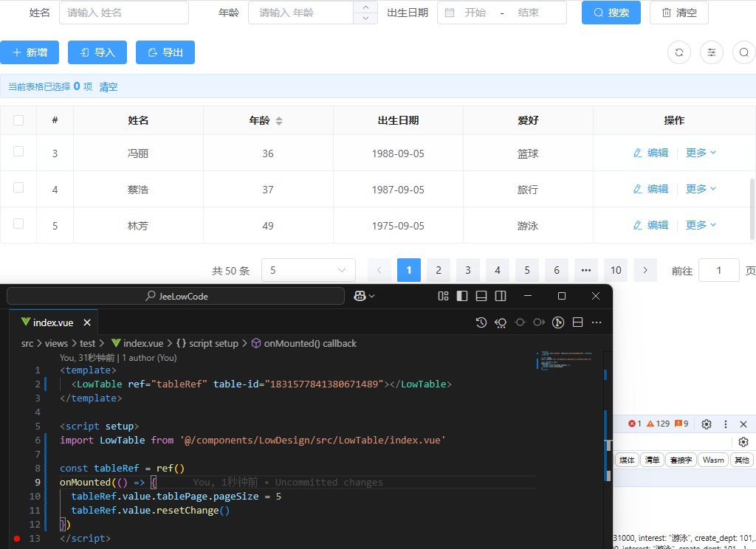Click the git graph circle icon

click(x=558, y=322)
